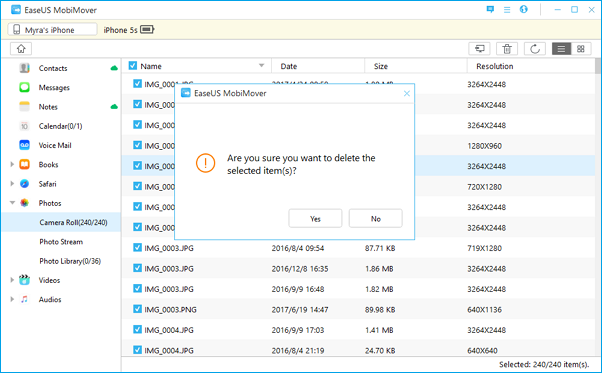The image size is (602, 373).
Task: Uncheck IMG_0004.JPG dated 2016/8/4 21:19
Action: tap(137, 350)
